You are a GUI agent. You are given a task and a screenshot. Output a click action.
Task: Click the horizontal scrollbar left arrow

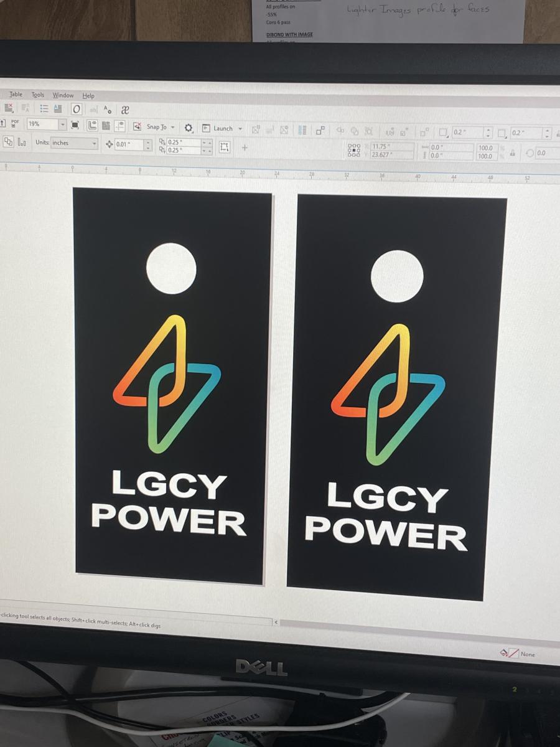click(276, 621)
